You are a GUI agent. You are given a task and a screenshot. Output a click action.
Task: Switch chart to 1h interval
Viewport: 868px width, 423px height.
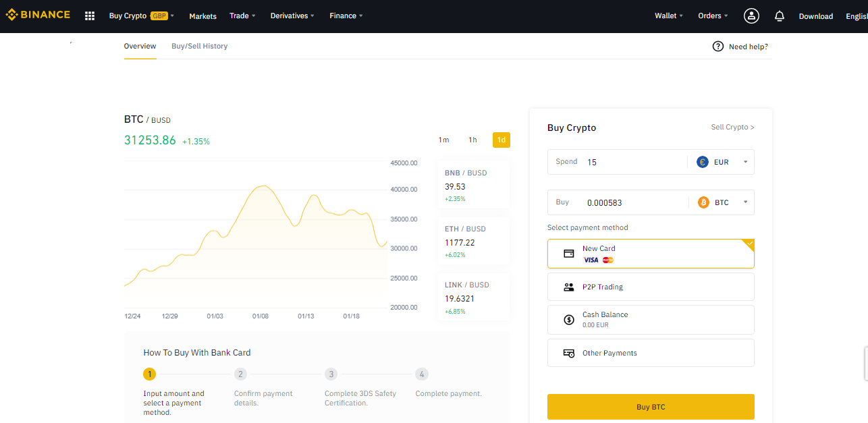pos(472,140)
